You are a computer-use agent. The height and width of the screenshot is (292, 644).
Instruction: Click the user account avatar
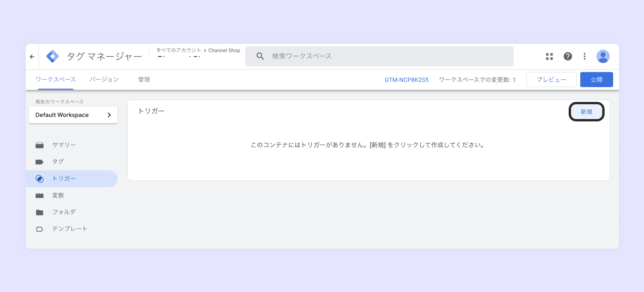(603, 57)
